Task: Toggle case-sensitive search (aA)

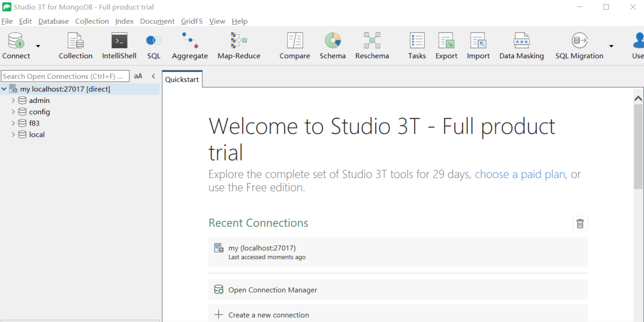Action: pos(138,76)
